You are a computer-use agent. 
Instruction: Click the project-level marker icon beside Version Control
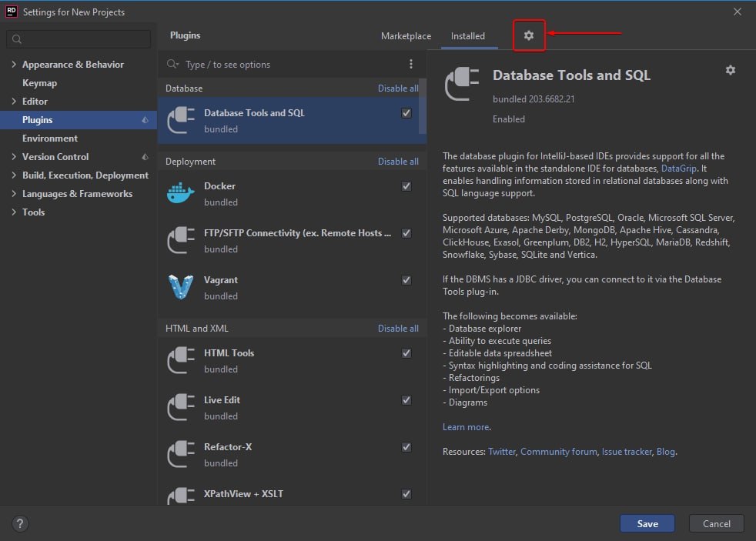(146, 156)
